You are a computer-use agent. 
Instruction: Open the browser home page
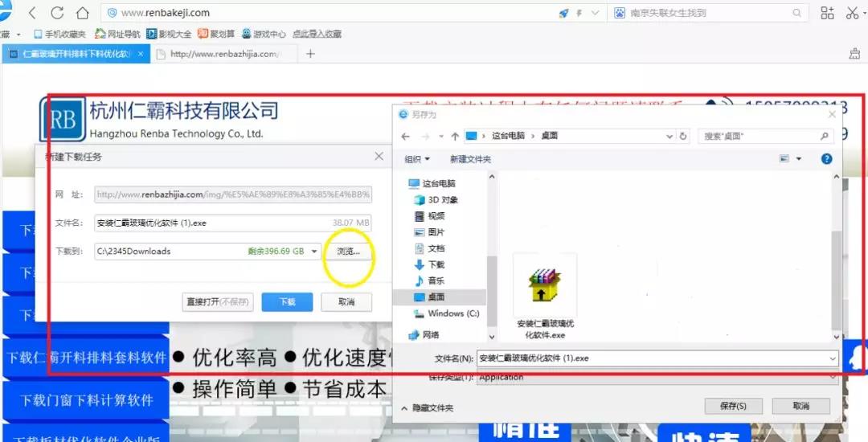click(82, 12)
